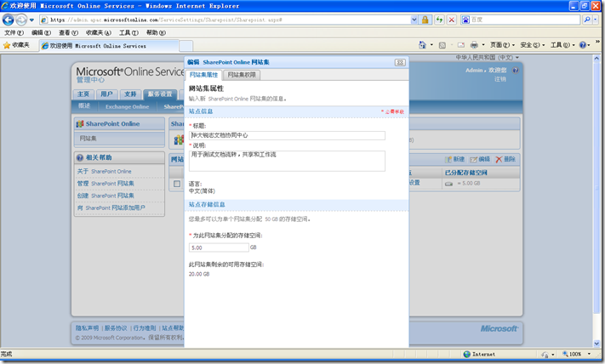This screenshot has height=364, width=605.
Task: Click the Refresh page icon
Action: [x=439, y=20]
